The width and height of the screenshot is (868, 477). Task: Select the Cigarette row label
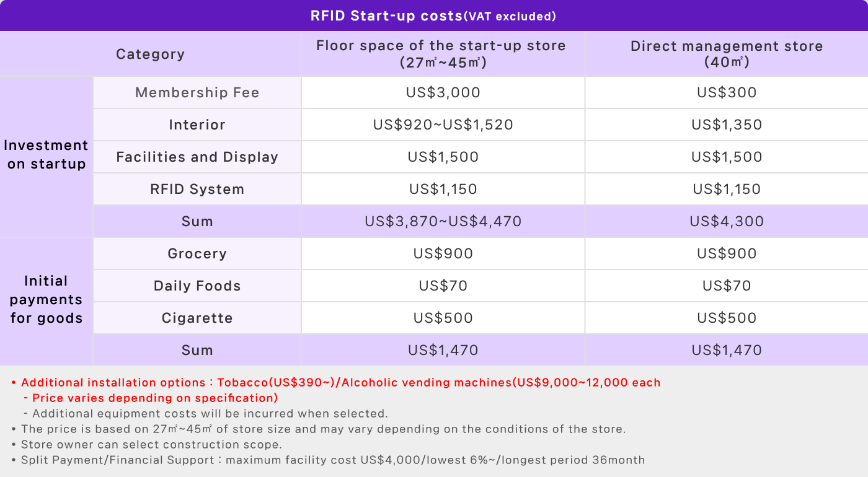(197, 318)
